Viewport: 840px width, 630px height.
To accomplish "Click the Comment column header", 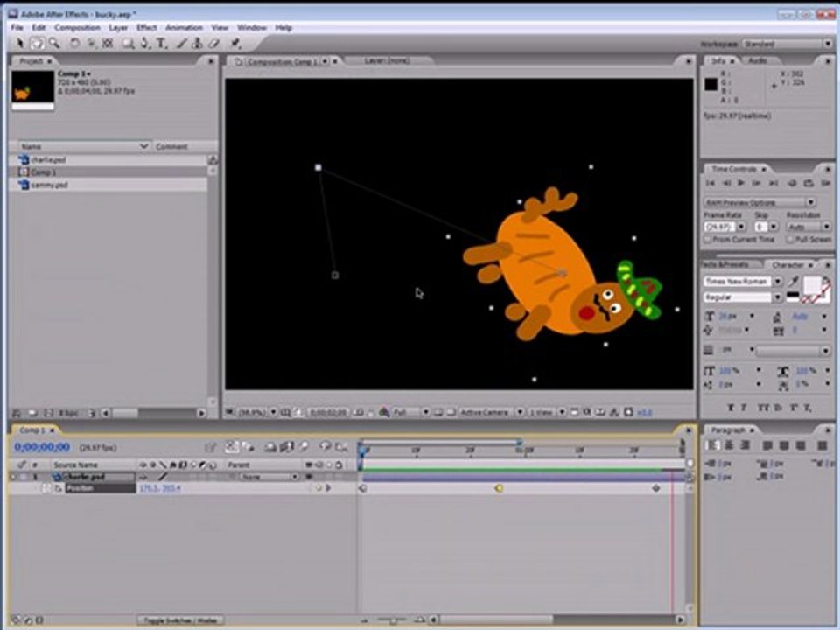I will pos(171,146).
